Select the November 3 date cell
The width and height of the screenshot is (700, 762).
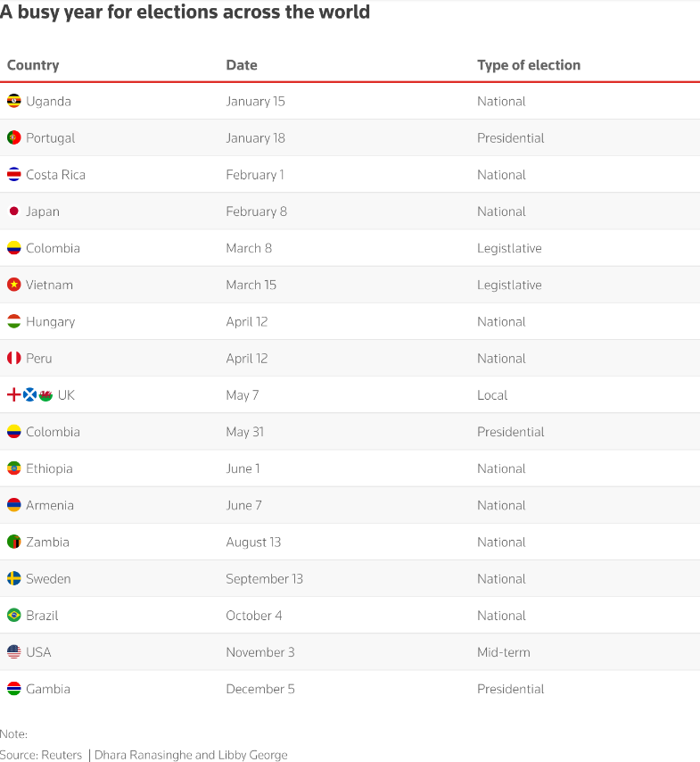259,652
